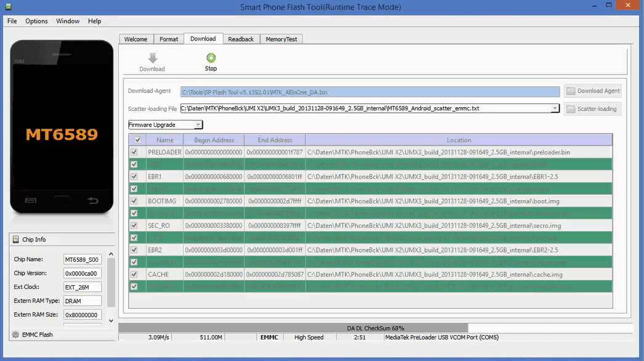Viewport: 644px width, 361px height.
Task: Click the EMMC Flash gear icon
Action: click(15, 335)
